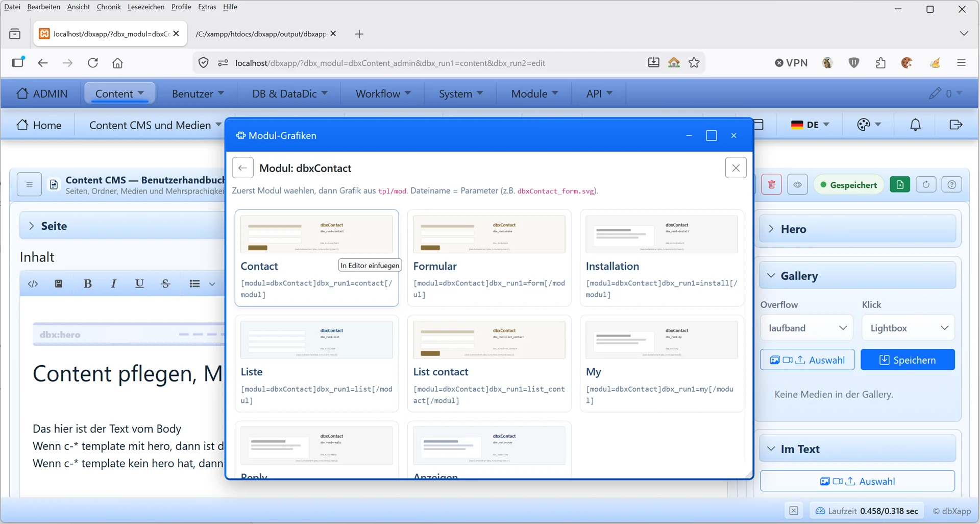Screen dimensions: 980x524
Task: Click Auswahl button in Im Text section
Action: [x=857, y=481]
